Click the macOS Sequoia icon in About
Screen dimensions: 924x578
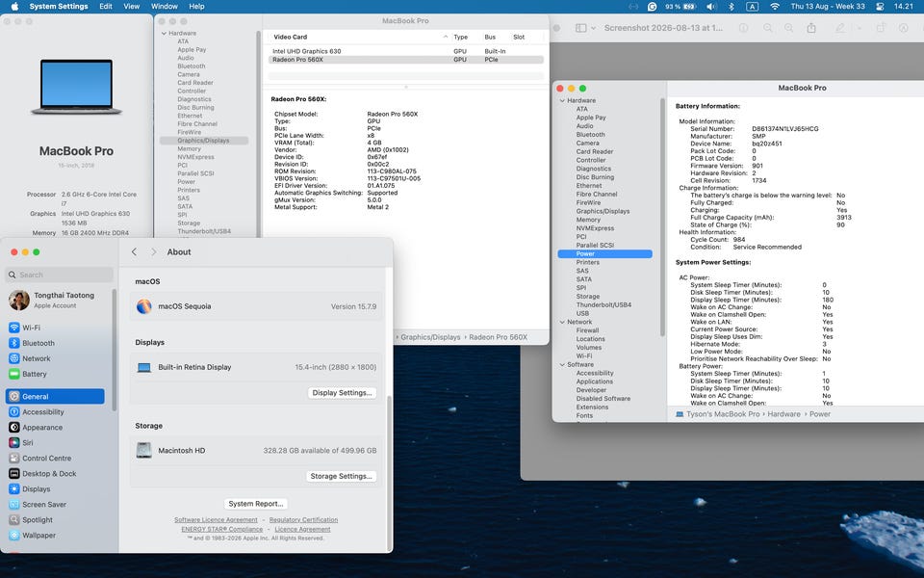coord(143,306)
